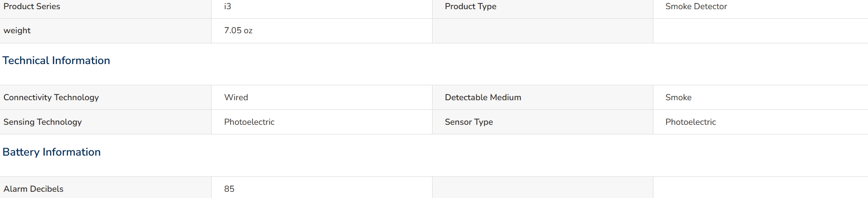The height and width of the screenshot is (198, 868).
Task: Select the 7.05 oz weight value
Action: click(238, 30)
